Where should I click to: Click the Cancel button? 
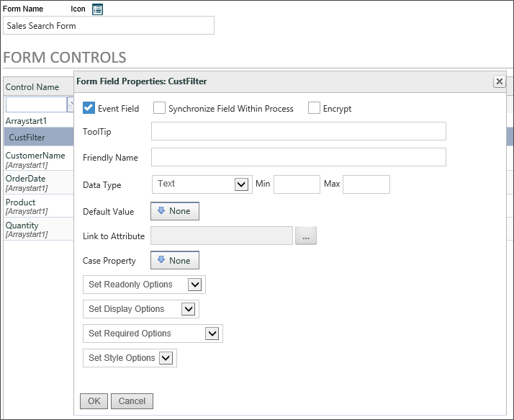point(132,401)
